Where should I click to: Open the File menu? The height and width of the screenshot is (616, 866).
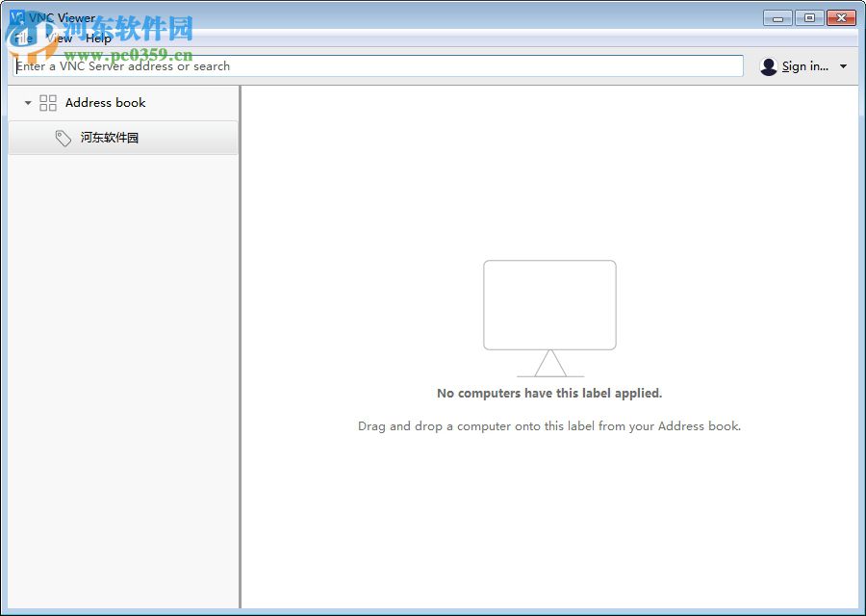tap(21, 38)
